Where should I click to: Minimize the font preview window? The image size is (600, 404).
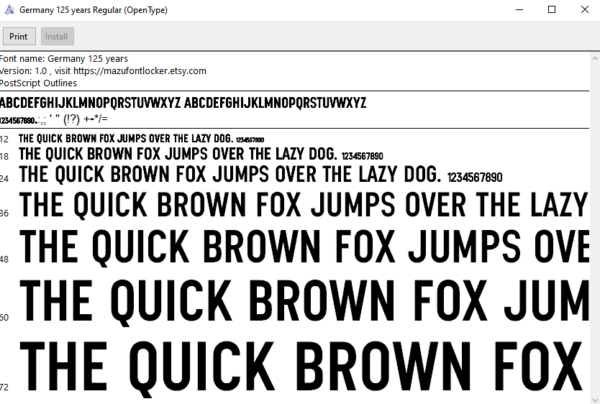tap(519, 10)
